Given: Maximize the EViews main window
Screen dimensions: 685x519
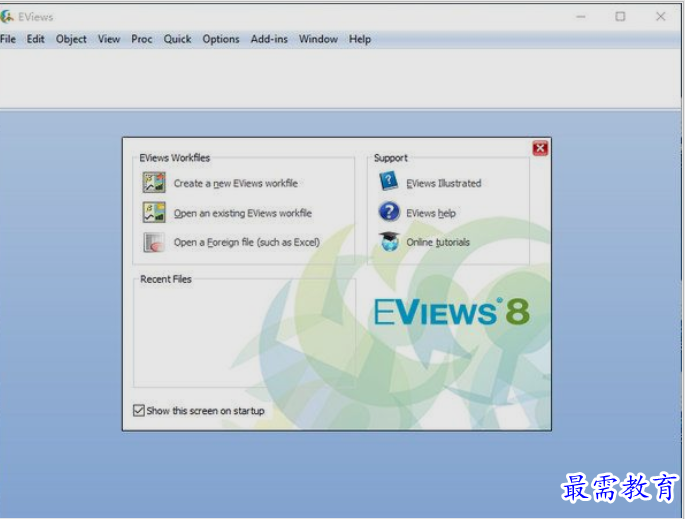Looking at the screenshot, I should point(620,17).
